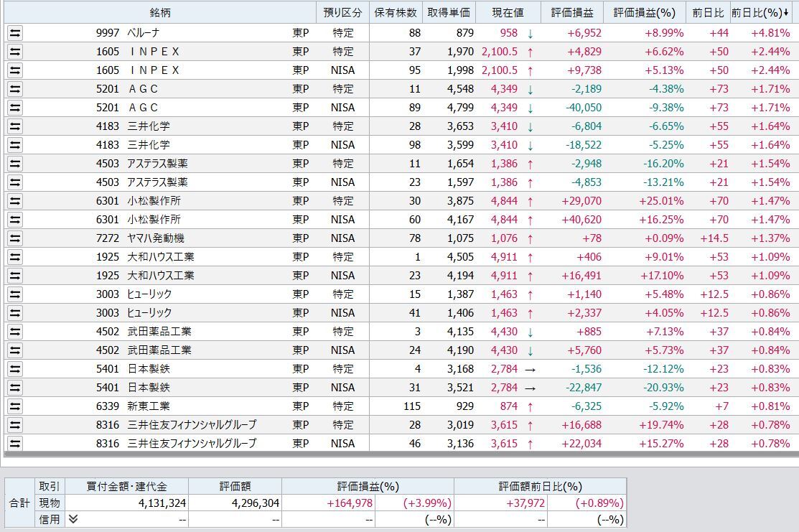799x532 pixels.
Task: Click day-over-day total +37,972
Action: [525, 503]
